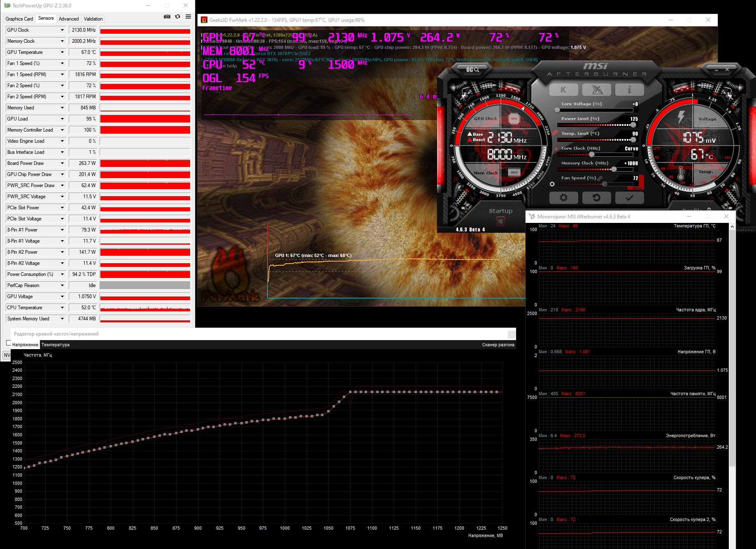
Task: Click the GPU Voltage value 1.0750 V
Action: click(83, 297)
